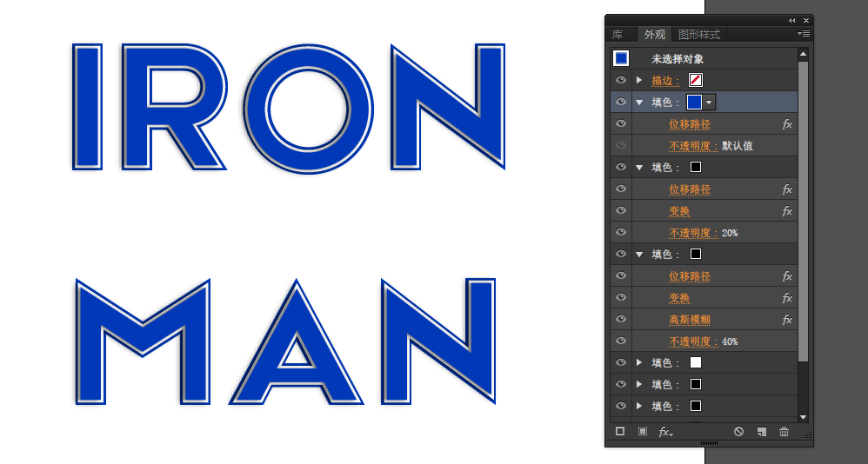Click the 不透明度 link showing 默认值
Viewport: 868px width, 464px height.
pyautogui.click(x=693, y=146)
